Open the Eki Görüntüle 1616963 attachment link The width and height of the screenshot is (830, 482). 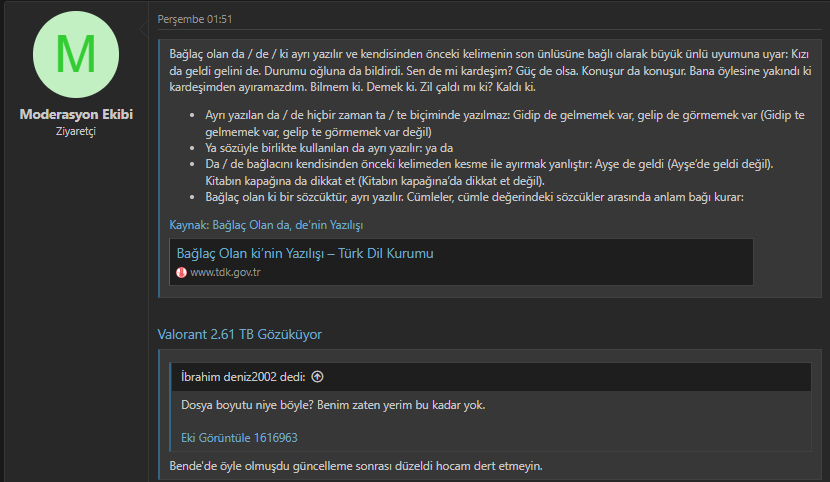(x=239, y=438)
